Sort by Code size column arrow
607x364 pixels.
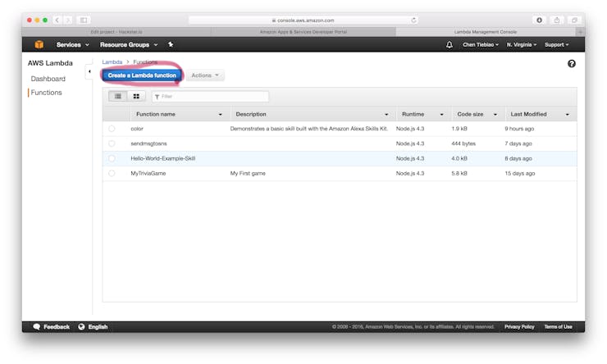tap(495, 115)
